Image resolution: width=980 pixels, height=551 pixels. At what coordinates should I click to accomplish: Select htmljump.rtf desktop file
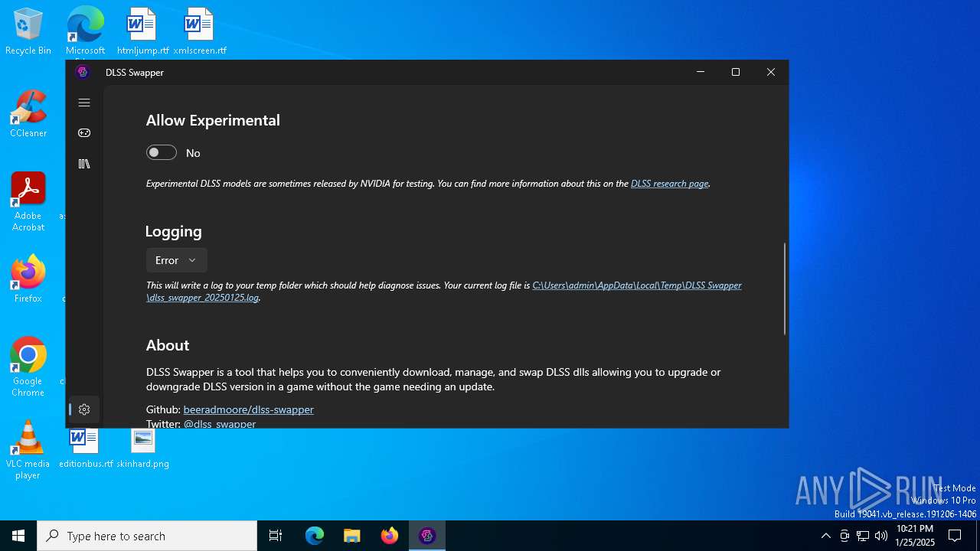(142, 31)
